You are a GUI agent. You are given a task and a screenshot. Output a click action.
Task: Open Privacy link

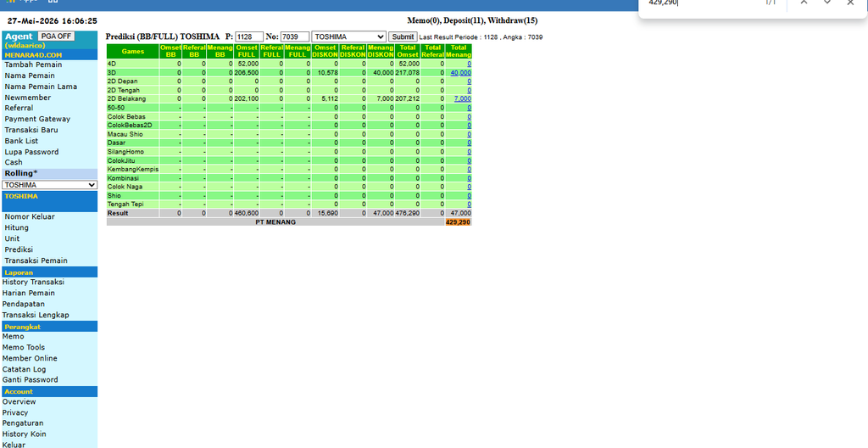15,412
